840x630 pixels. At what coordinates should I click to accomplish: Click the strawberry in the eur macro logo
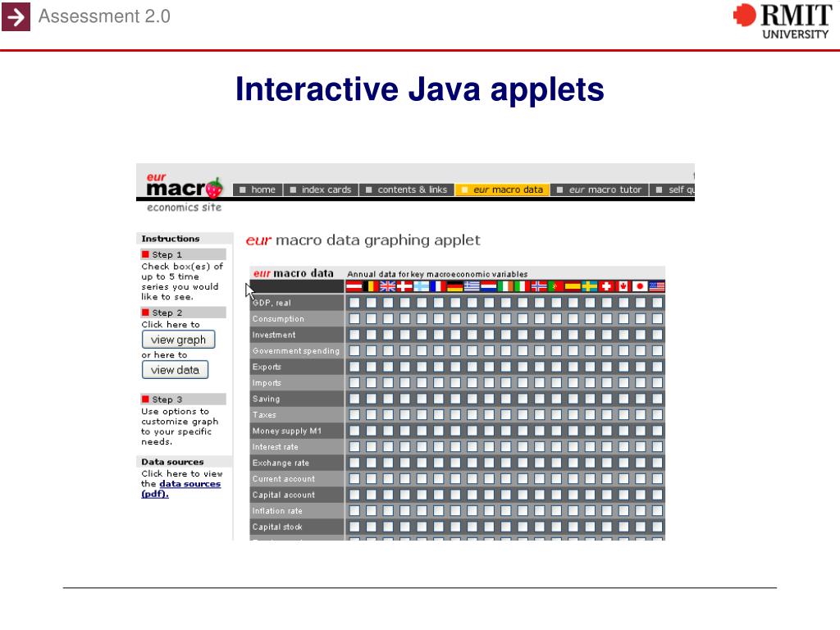coord(214,188)
